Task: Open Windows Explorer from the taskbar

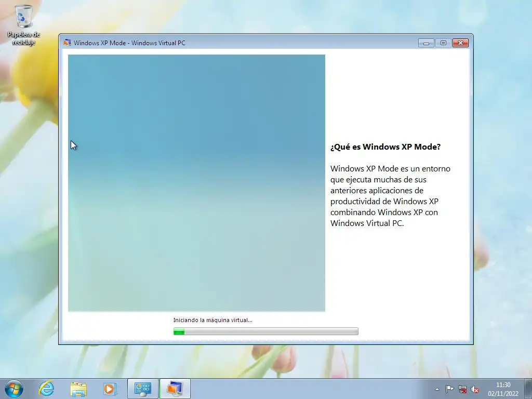Action: pyautogui.click(x=78, y=389)
